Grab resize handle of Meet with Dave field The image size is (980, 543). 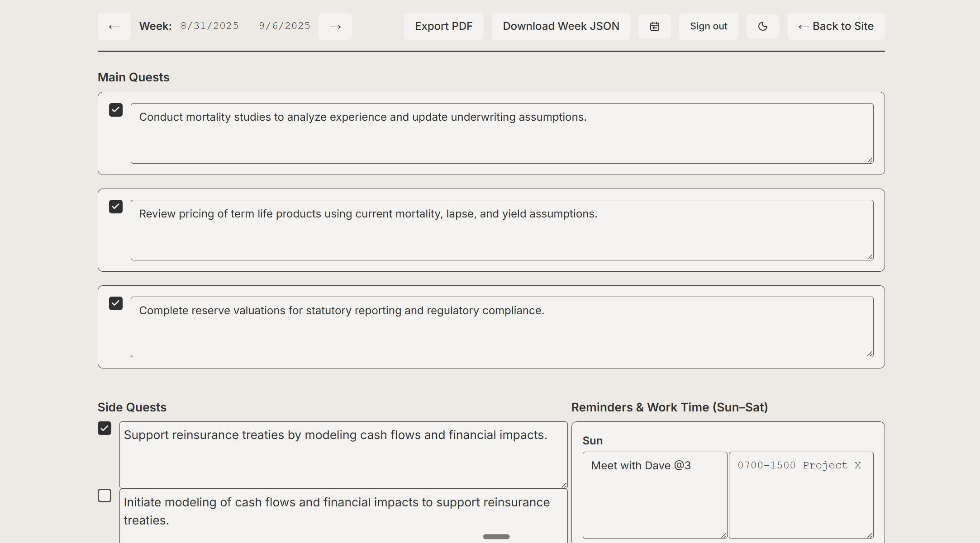724,535
